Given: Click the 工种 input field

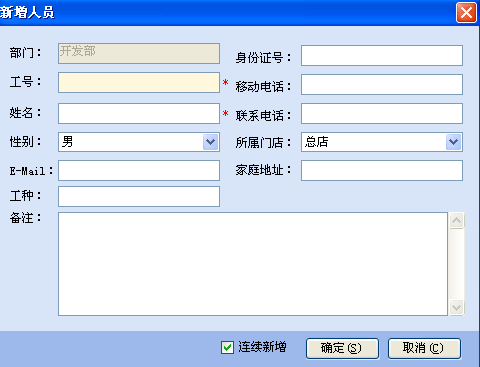Looking at the screenshot, I should click(139, 196).
